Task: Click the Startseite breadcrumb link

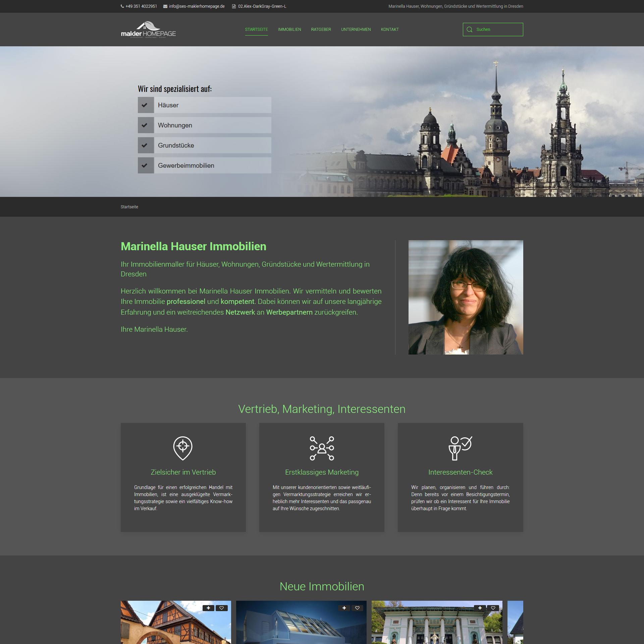Action: point(129,207)
